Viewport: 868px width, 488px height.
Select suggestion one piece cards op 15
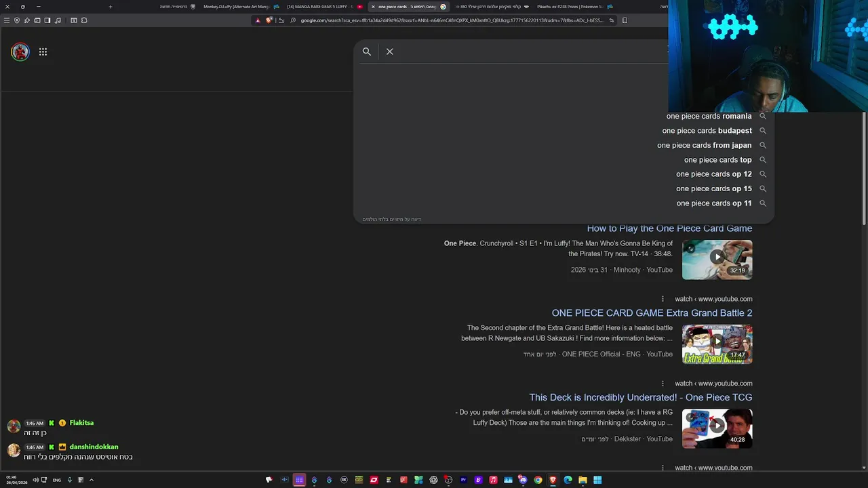click(713, 189)
